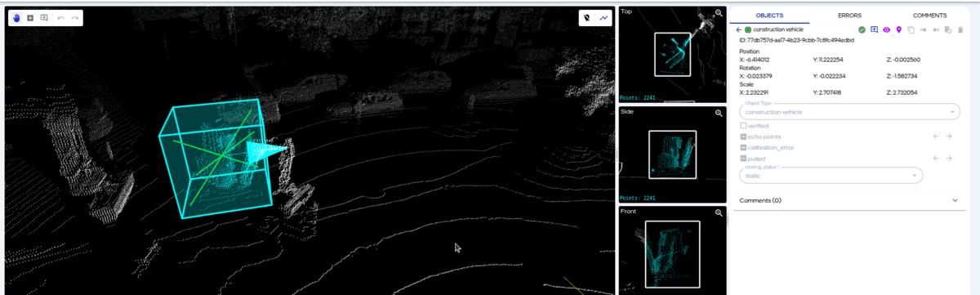Toggle the polyline graph icon in viewport corner
Image resolution: width=980 pixels, height=295 pixels.
[604, 17]
